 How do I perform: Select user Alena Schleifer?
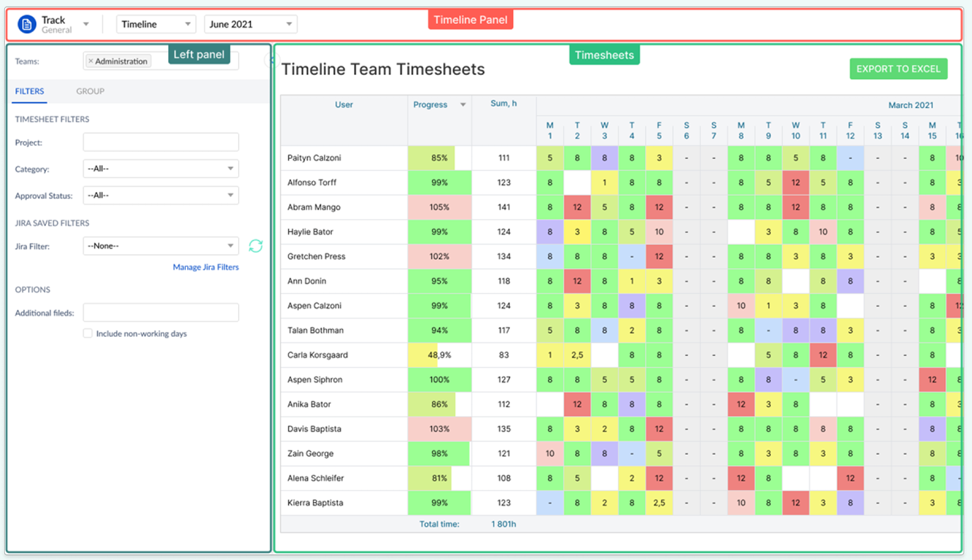pos(316,479)
